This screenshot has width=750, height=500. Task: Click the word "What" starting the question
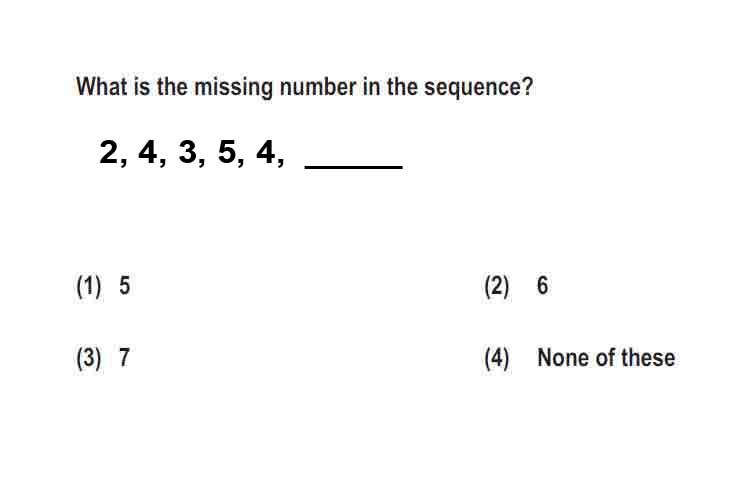click(x=102, y=87)
